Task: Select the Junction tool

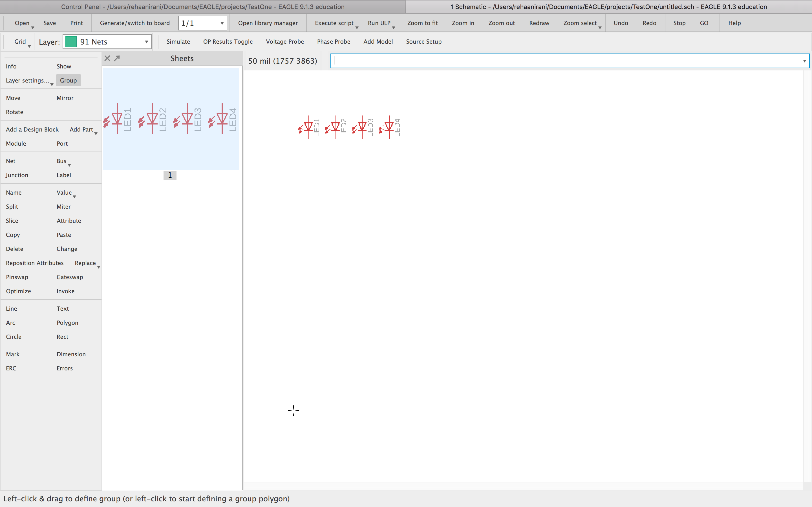Action: click(x=16, y=175)
